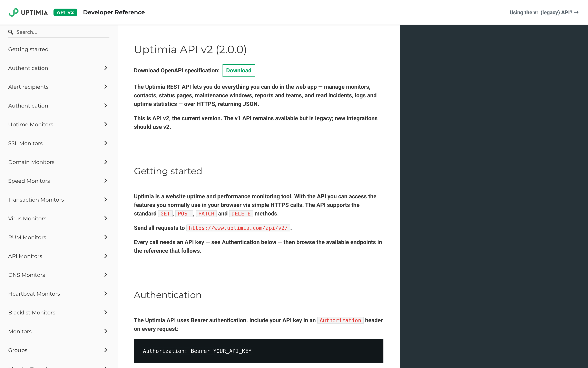Select Groups in the sidebar
588x368 pixels.
pyautogui.click(x=18, y=350)
